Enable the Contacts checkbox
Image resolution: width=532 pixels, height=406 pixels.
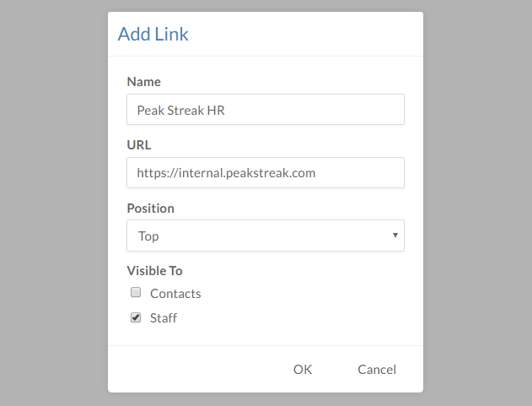pos(135,293)
